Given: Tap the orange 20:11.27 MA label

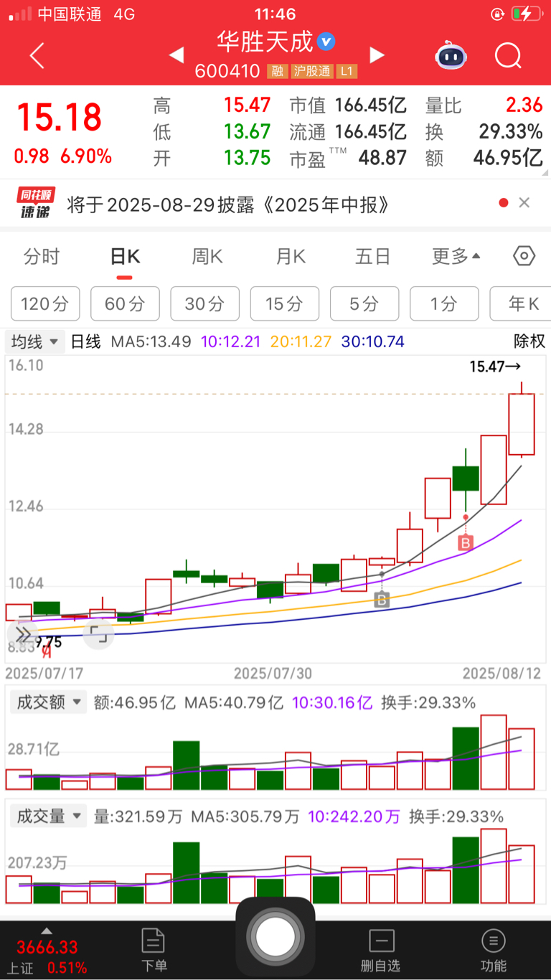Looking at the screenshot, I should [301, 341].
